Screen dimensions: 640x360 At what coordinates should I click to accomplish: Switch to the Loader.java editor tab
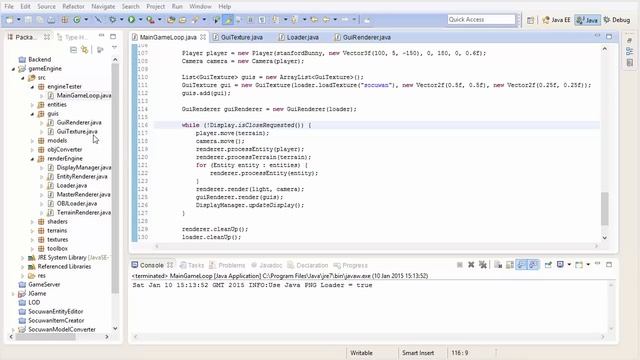click(x=302, y=37)
